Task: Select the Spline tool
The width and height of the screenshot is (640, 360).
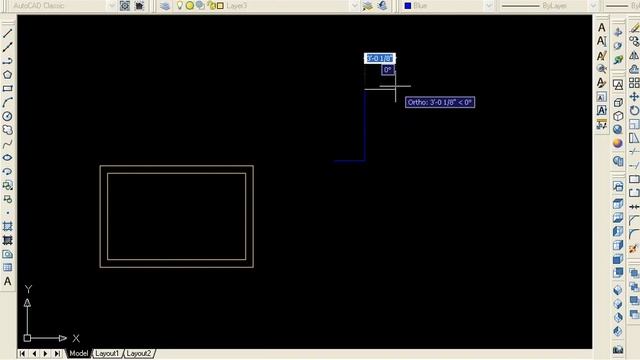Action: click(x=7, y=144)
